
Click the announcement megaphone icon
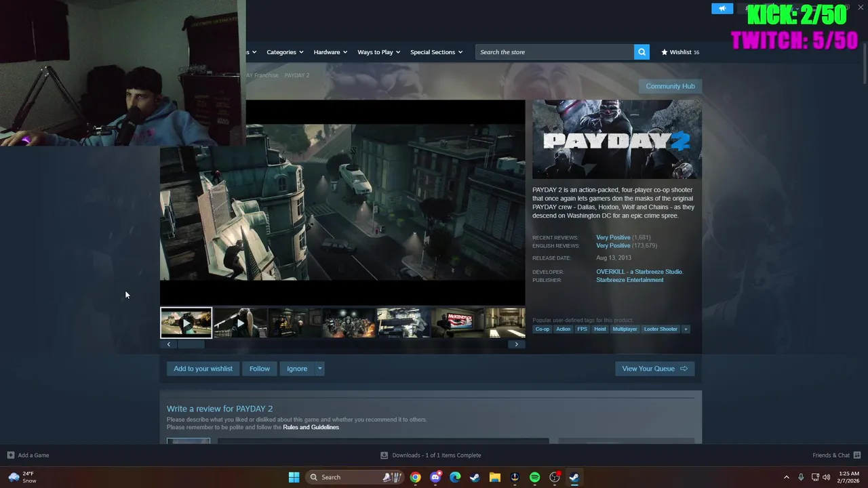[x=722, y=8]
